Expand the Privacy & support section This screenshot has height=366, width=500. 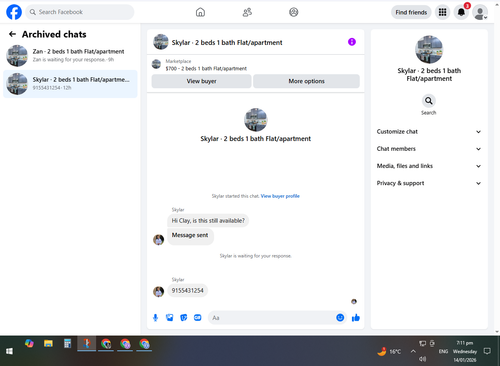[x=429, y=183]
